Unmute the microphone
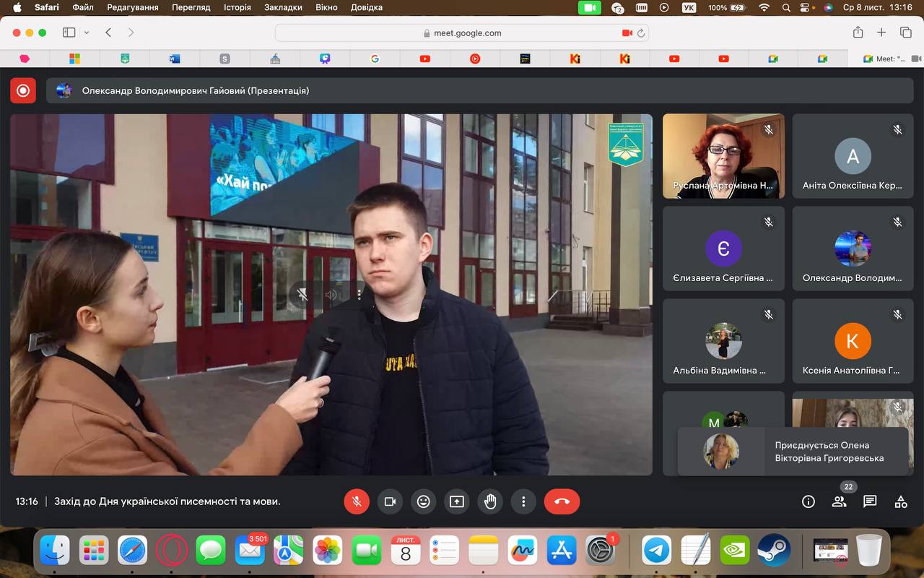 click(x=357, y=501)
